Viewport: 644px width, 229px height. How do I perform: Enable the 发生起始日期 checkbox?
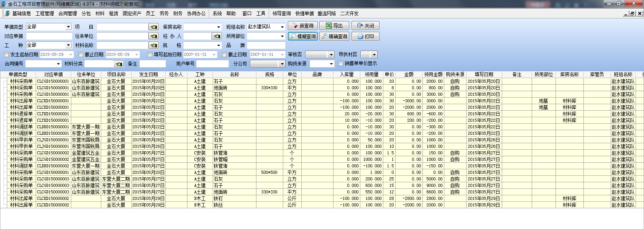click(7, 54)
